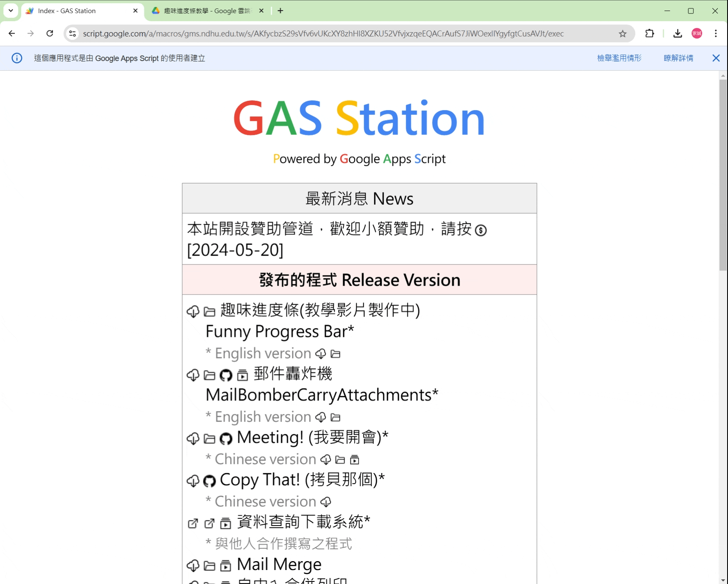728x584 pixels.
Task: Open Funny Progress Bar English version folder icon
Action: [336, 353]
